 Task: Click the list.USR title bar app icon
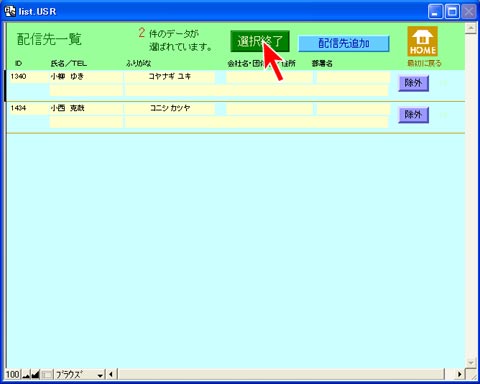tap(10, 11)
